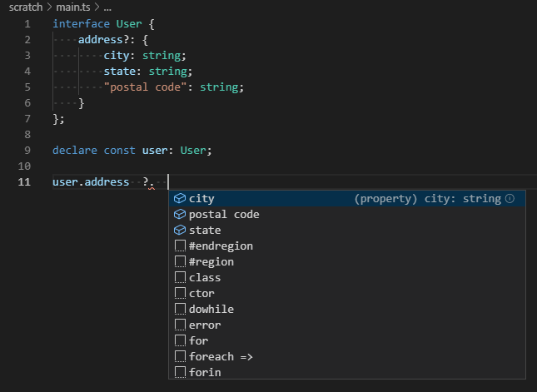Image resolution: width=537 pixels, height=392 pixels.
Task: Choose the ctor snippet suggestion
Action: (347, 293)
